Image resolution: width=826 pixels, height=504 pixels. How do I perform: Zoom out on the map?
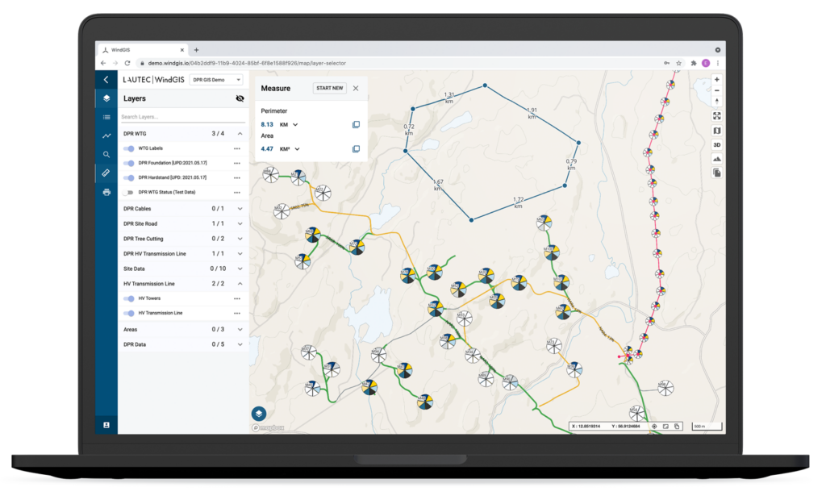tap(716, 90)
